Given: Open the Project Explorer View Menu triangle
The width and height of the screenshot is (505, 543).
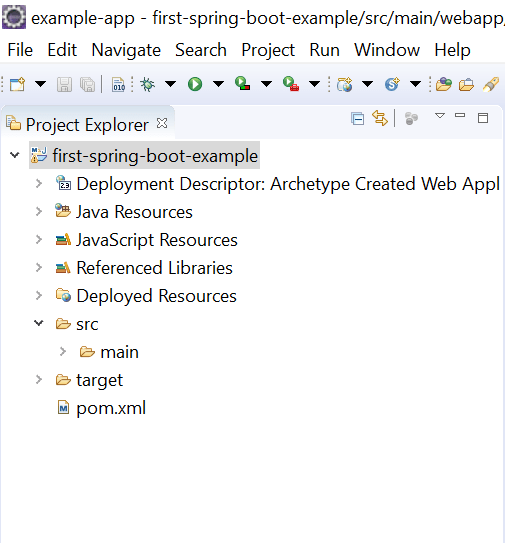Looking at the screenshot, I should coord(440,116).
